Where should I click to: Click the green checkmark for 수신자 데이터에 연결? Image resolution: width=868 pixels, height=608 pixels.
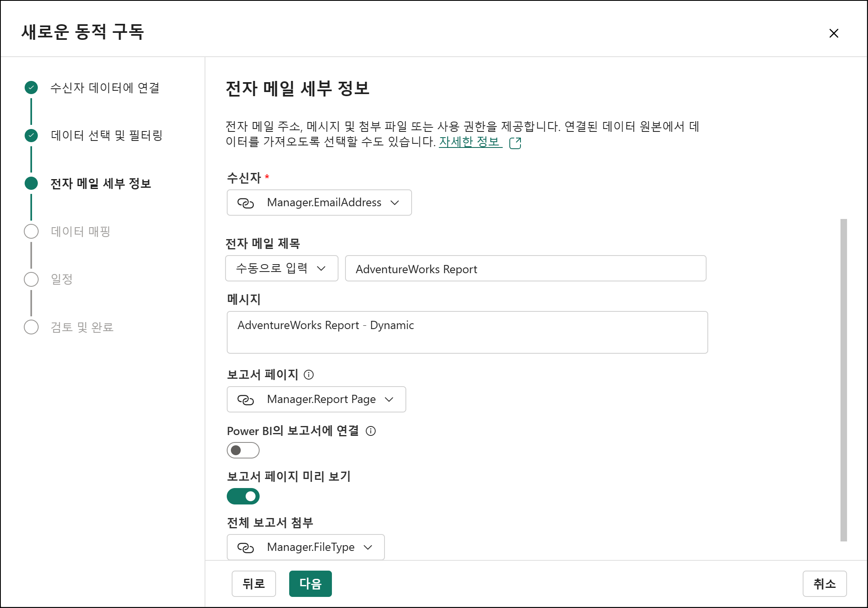(31, 88)
